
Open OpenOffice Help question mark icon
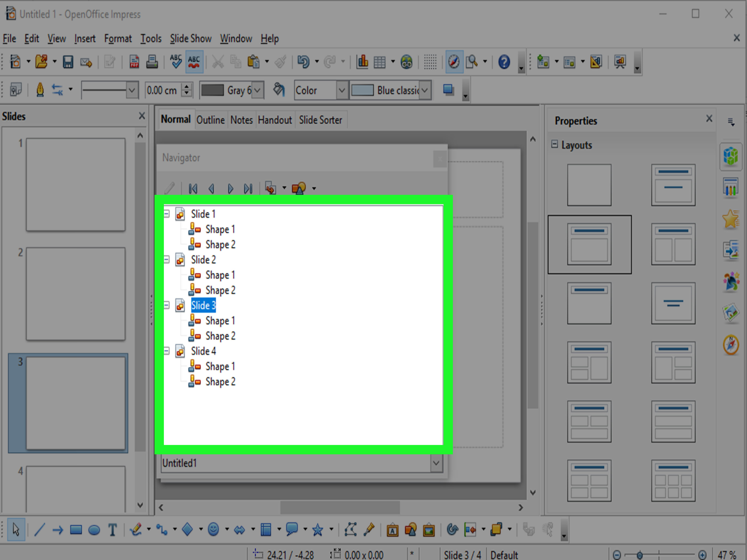click(x=504, y=62)
